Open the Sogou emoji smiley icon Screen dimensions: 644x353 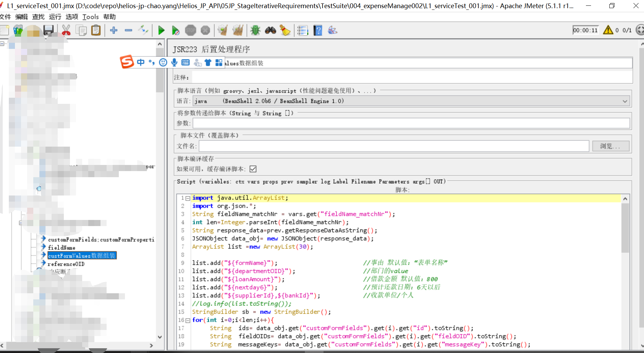tap(163, 62)
